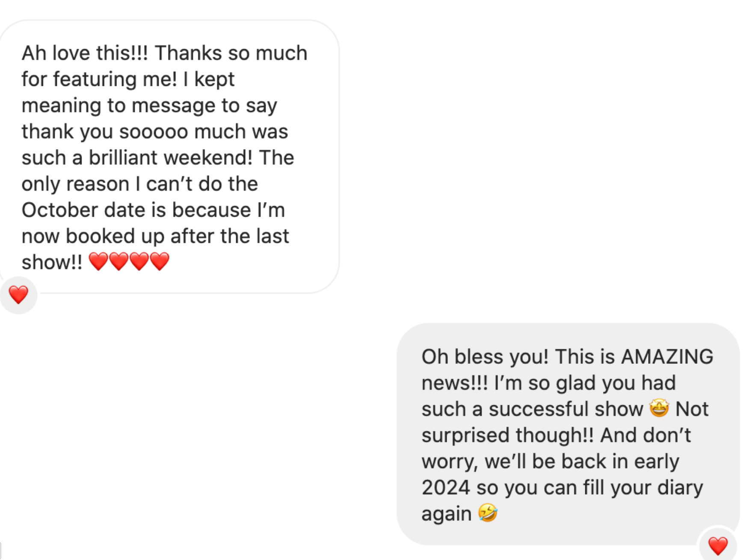Click the star-struck emoji after "successful show"

pyautogui.click(x=659, y=408)
